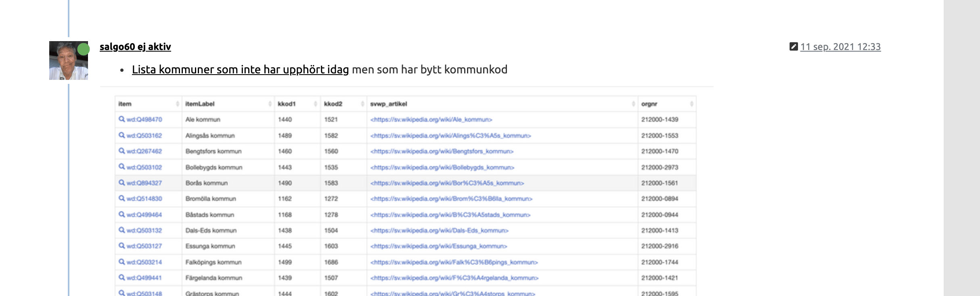This screenshot has height=296, width=980.
Task: Open the wd:Q503132 Wikidata item link
Action: 144,230
